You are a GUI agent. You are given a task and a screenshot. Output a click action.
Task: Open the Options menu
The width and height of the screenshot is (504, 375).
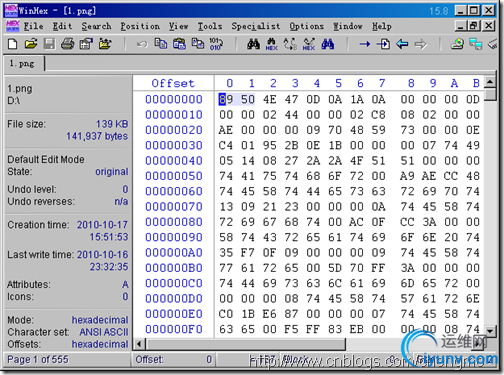click(306, 26)
